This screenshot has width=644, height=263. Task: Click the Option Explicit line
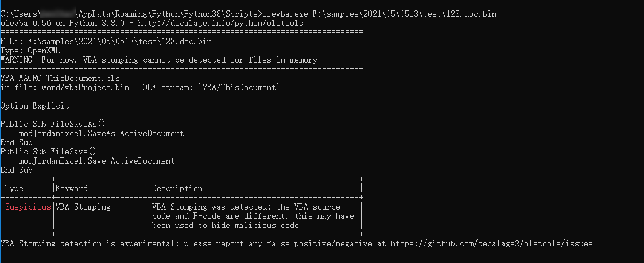(34, 106)
